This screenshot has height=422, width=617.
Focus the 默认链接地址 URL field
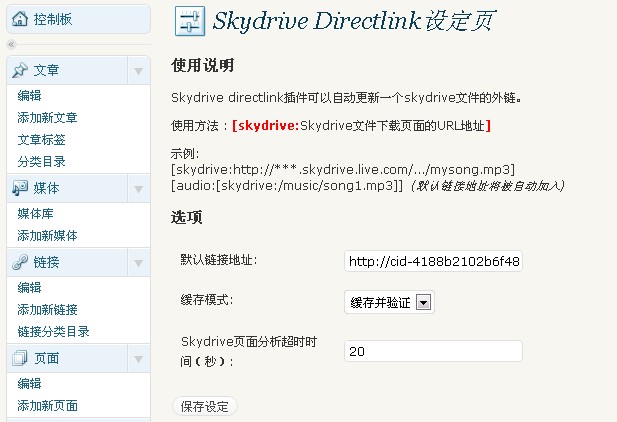pyautogui.click(x=433, y=261)
